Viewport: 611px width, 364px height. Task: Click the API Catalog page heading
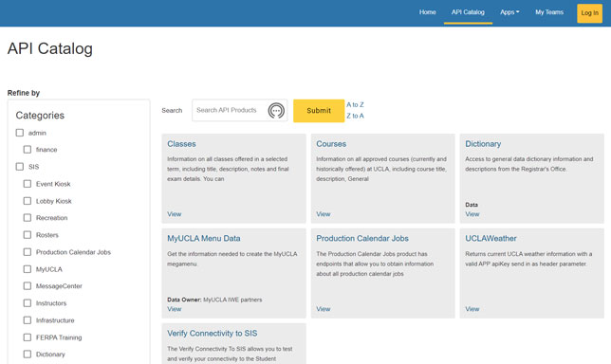50,48
